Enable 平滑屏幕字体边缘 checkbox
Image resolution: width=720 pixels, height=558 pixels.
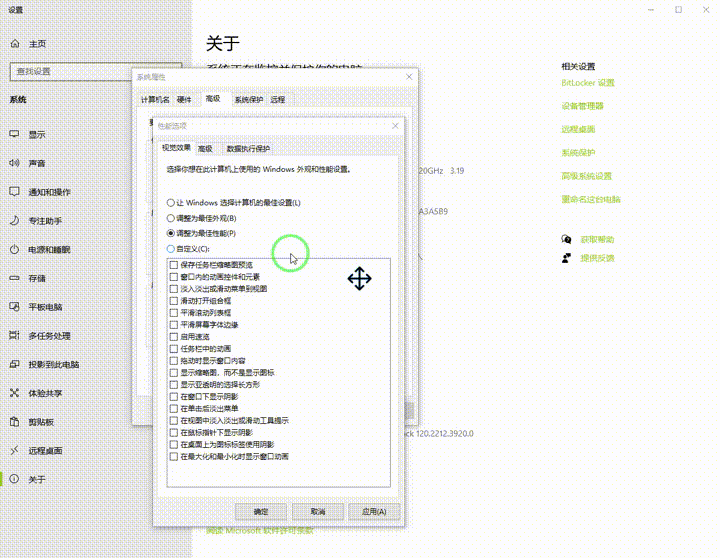(174, 325)
